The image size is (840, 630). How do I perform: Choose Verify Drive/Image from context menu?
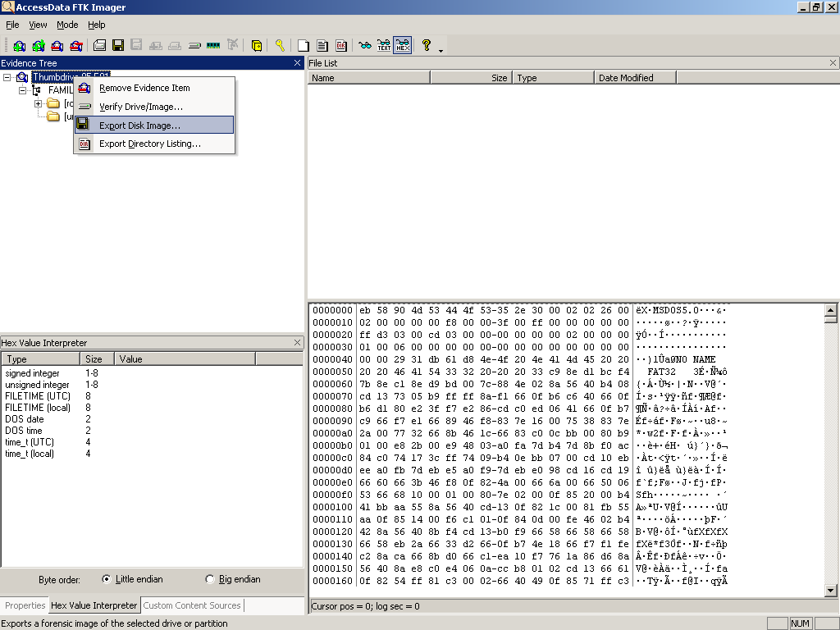154,107
